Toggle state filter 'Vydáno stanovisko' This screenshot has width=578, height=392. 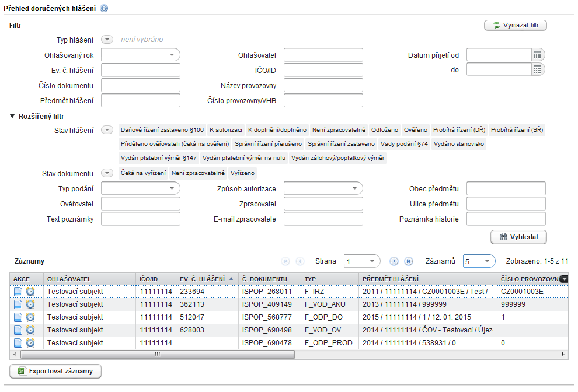coord(458,144)
